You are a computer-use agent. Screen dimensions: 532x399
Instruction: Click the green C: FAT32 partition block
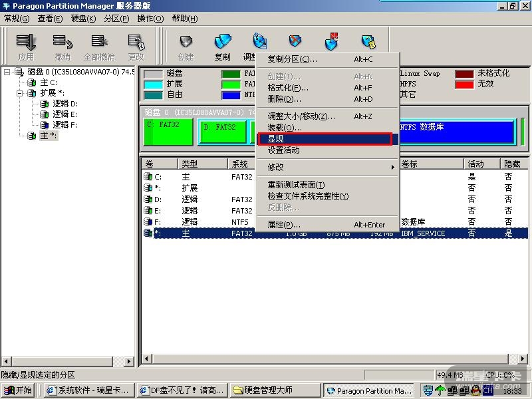pos(168,132)
